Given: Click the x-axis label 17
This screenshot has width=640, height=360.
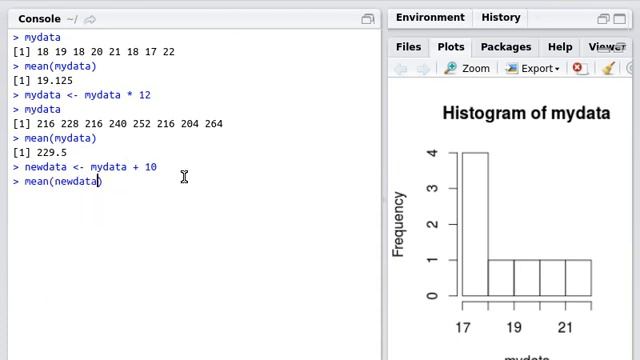Looking at the screenshot, I should click(x=463, y=327).
